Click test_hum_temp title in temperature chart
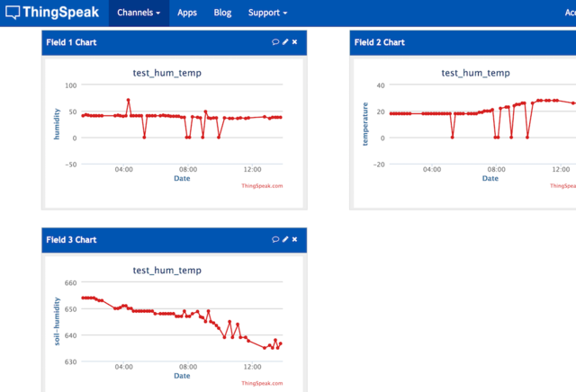The image size is (576, 392). (x=476, y=73)
